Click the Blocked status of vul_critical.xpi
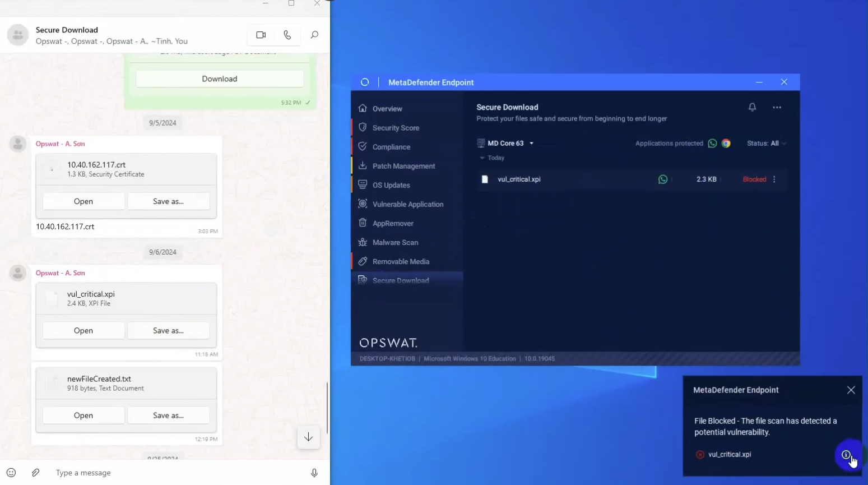868x485 pixels. pos(754,179)
